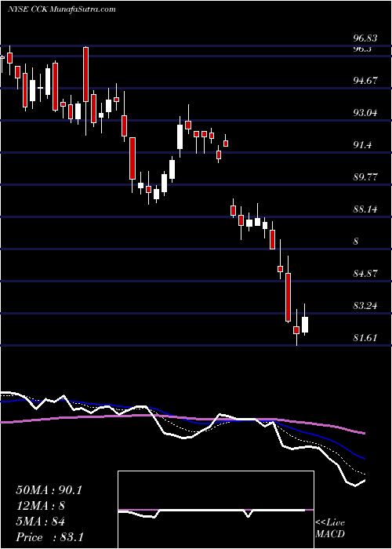This screenshot has width=392, height=549.
Task: Click the <<Live MACD label
Action: [330, 529]
